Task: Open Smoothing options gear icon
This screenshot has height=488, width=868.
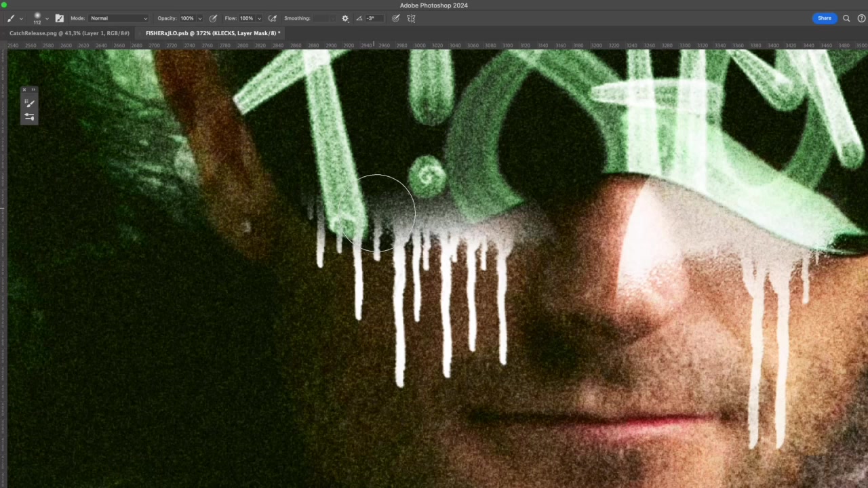Action: click(345, 18)
